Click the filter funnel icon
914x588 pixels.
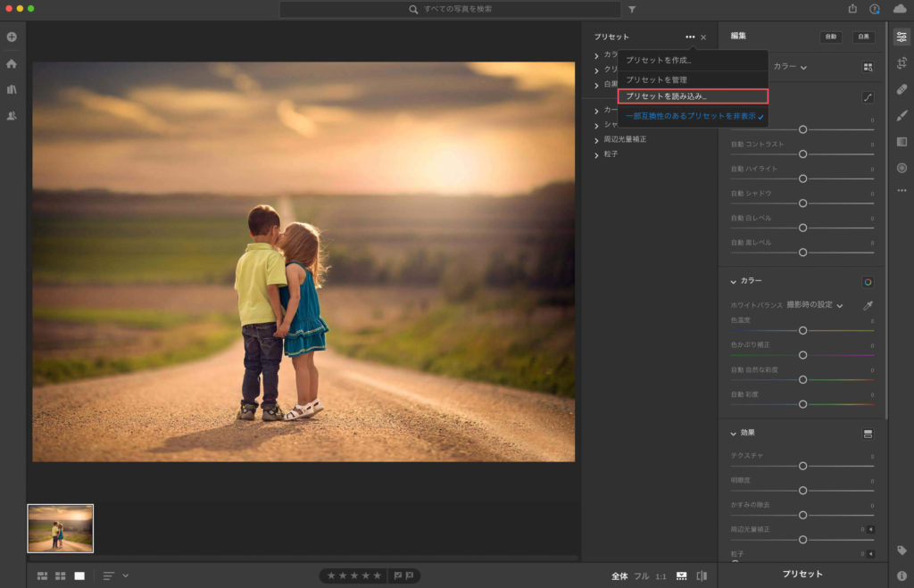coord(632,9)
